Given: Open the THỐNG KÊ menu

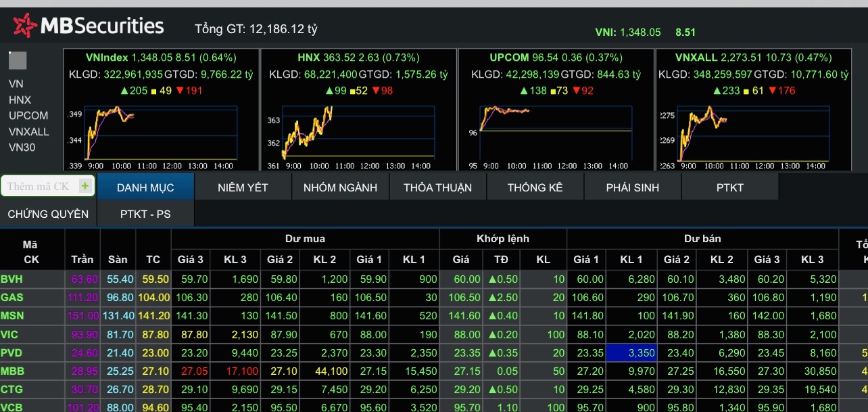Looking at the screenshot, I should click(x=535, y=187).
